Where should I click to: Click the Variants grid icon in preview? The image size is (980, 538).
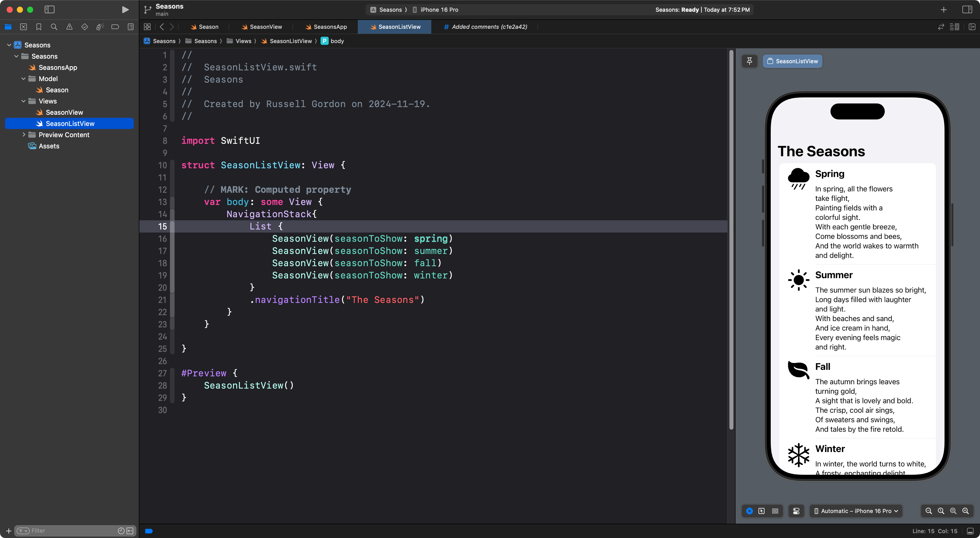coord(775,511)
